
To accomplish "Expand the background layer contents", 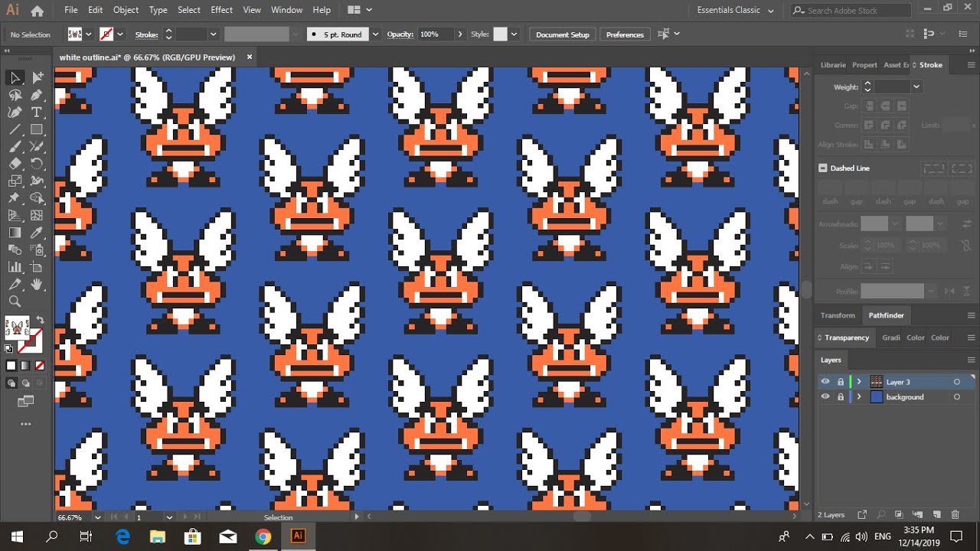I will click(x=859, y=397).
